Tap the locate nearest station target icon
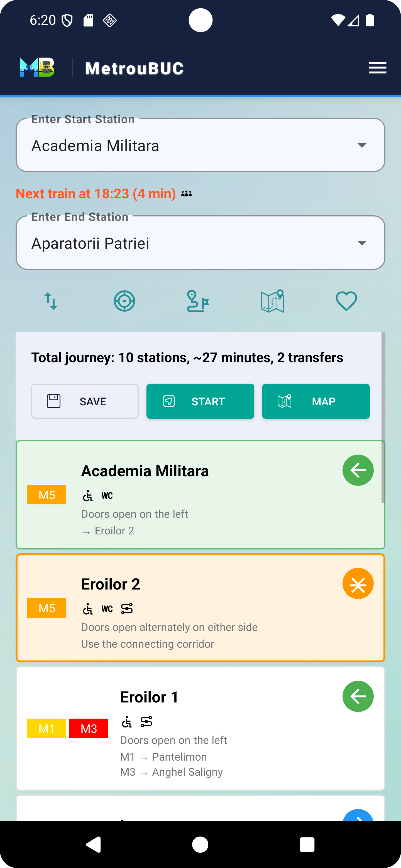The image size is (401, 868). pos(124,301)
